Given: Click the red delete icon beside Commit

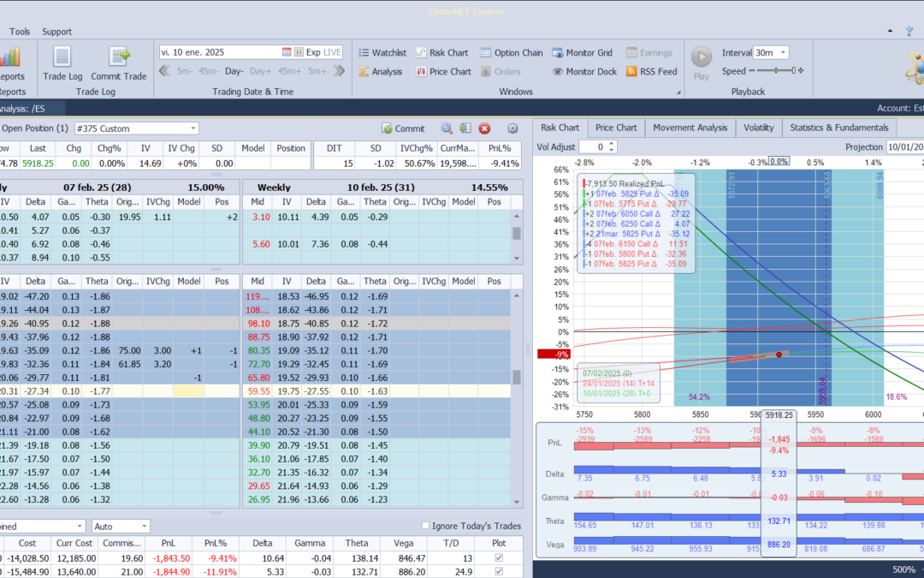Looking at the screenshot, I should (x=484, y=128).
